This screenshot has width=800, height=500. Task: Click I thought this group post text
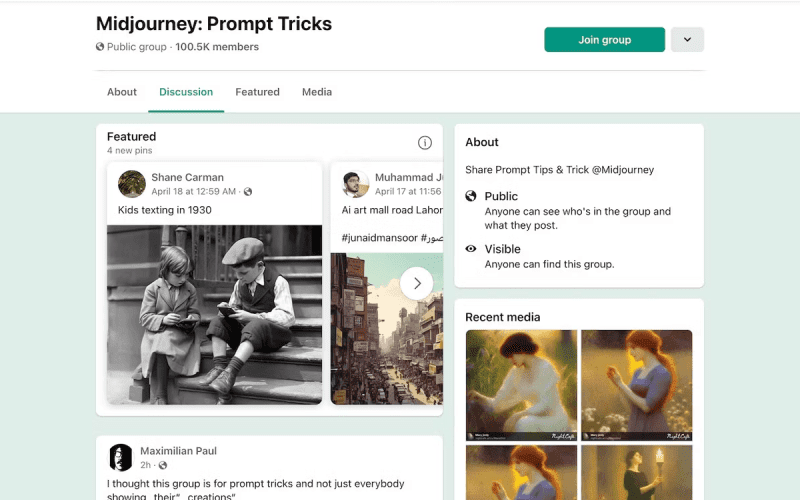tap(256, 490)
